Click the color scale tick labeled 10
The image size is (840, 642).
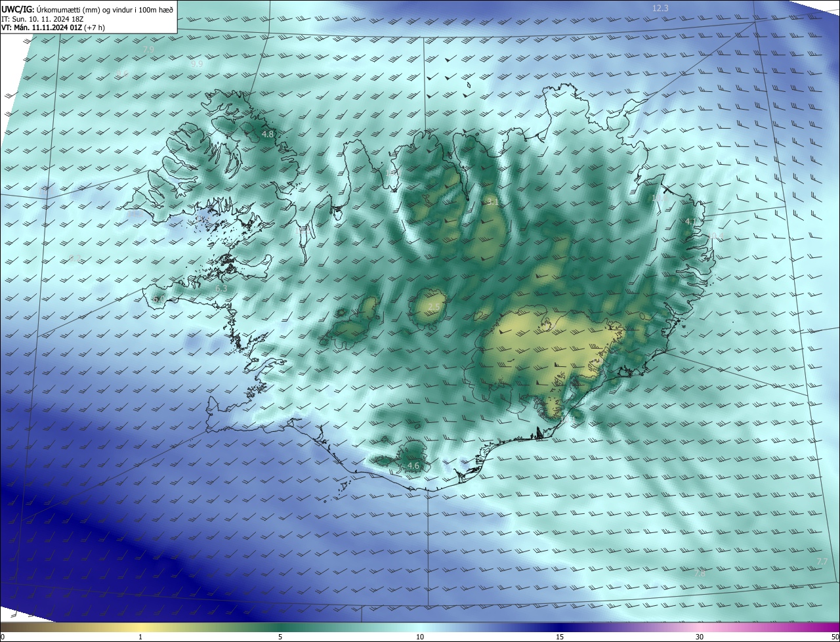point(420,637)
